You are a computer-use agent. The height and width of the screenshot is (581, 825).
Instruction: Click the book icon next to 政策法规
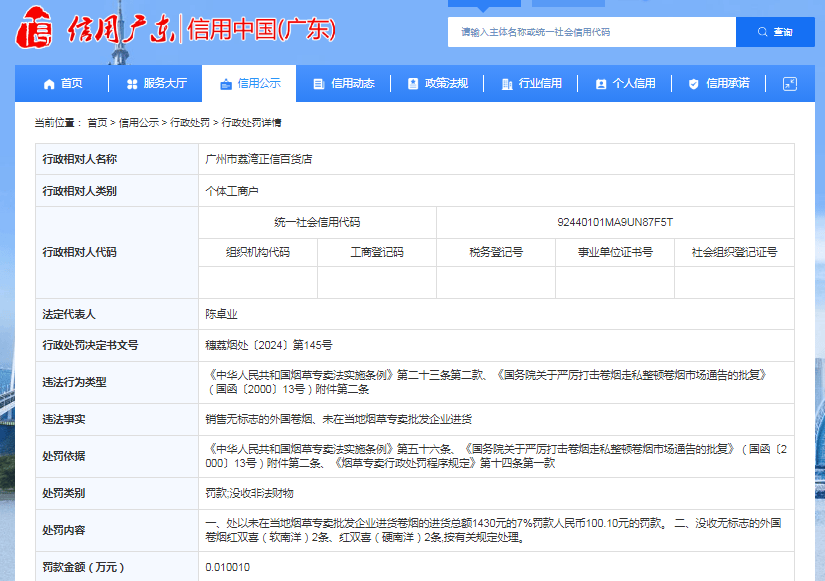pyautogui.click(x=412, y=84)
